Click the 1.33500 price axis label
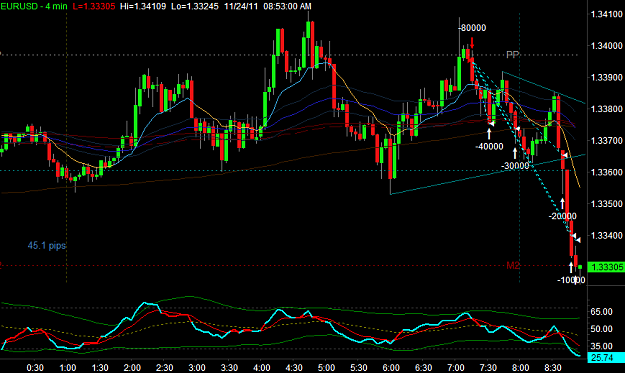The width and height of the screenshot is (625, 373). click(x=606, y=204)
